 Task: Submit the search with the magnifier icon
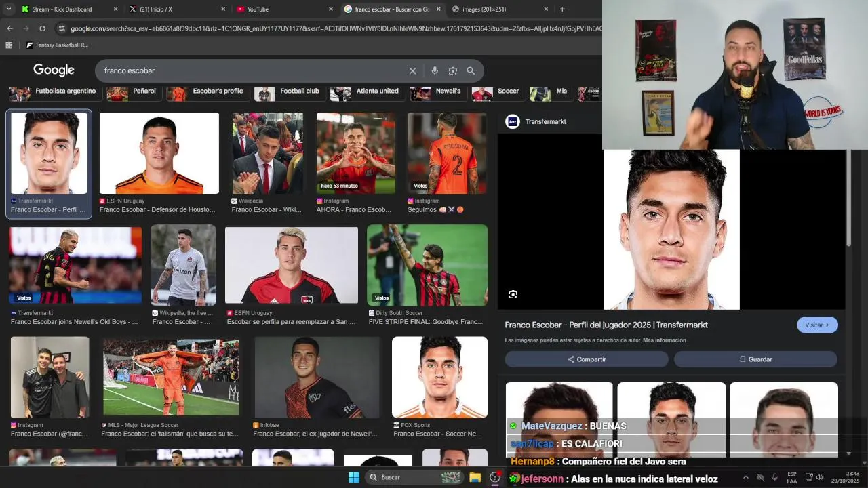pos(471,70)
